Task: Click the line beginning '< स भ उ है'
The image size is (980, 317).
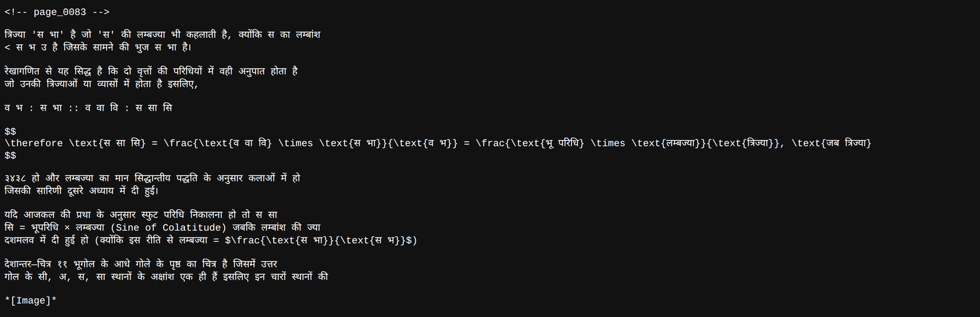Action: click(x=98, y=47)
